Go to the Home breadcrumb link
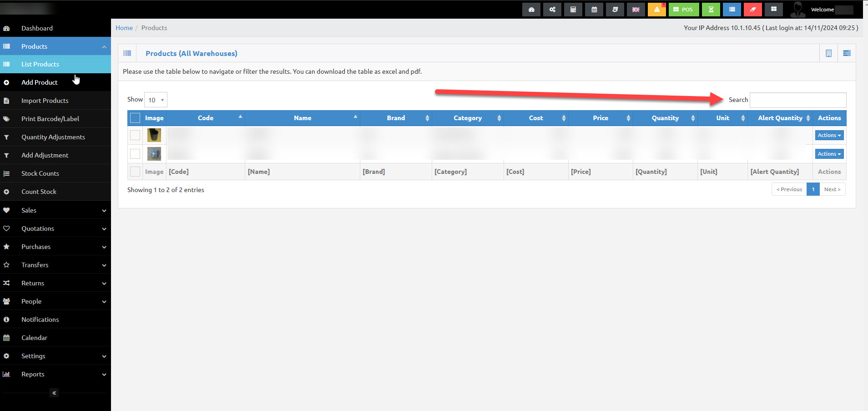 point(124,28)
